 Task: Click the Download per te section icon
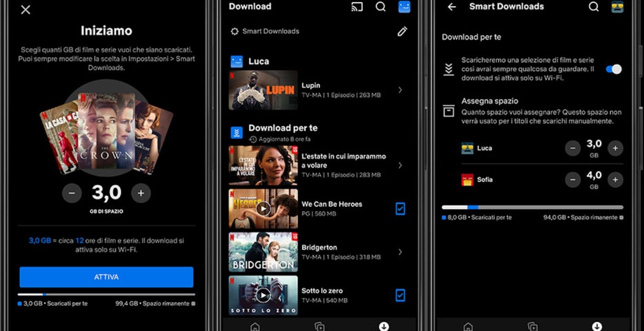pos(236,133)
